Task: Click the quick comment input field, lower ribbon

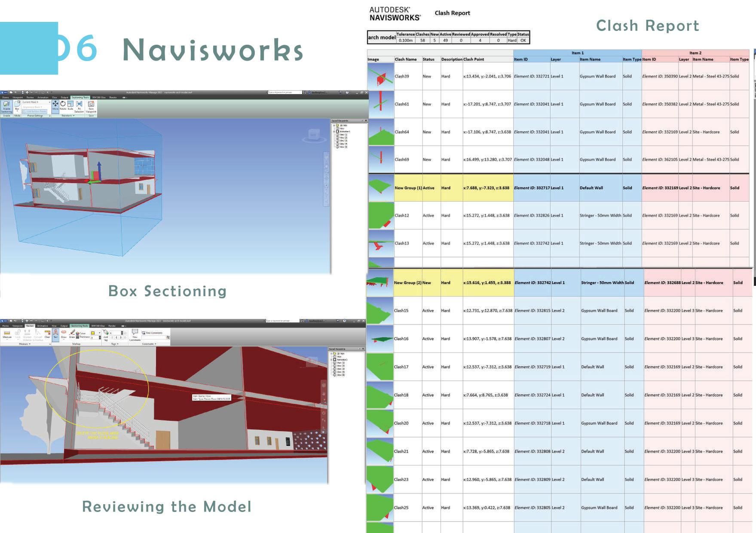Action: (153, 337)
